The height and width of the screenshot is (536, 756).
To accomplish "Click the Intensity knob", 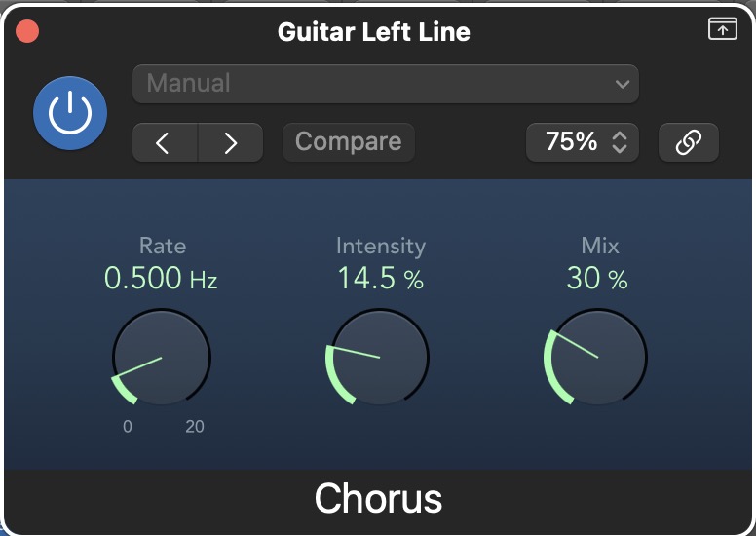I will coord(379,358).
